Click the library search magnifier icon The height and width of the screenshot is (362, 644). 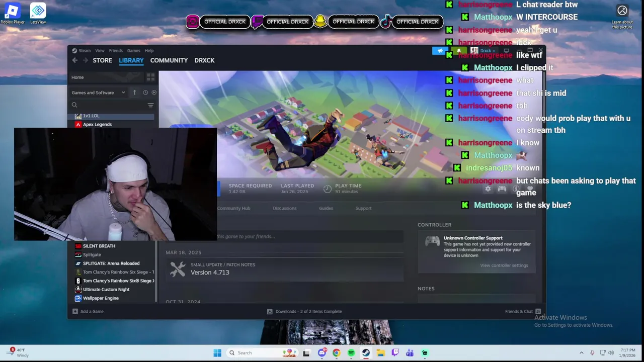(74, 105)
